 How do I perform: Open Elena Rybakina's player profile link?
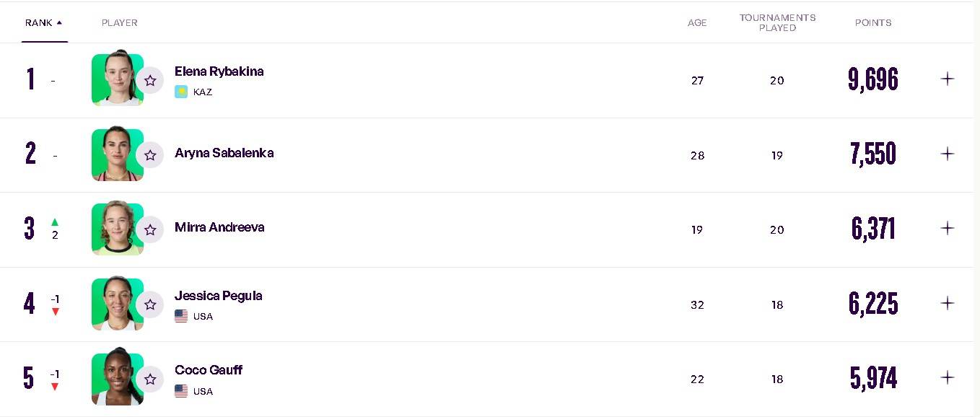click(x=219, y=71)
